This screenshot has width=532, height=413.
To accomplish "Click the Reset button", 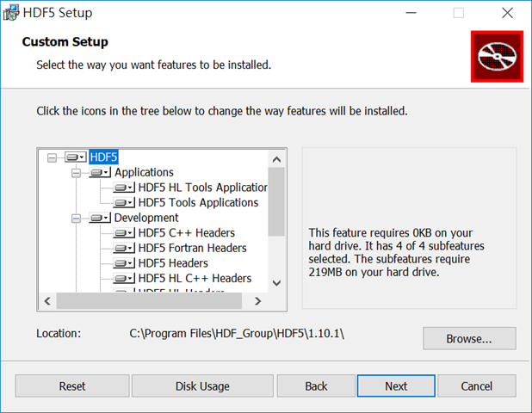I will point(72,385).
